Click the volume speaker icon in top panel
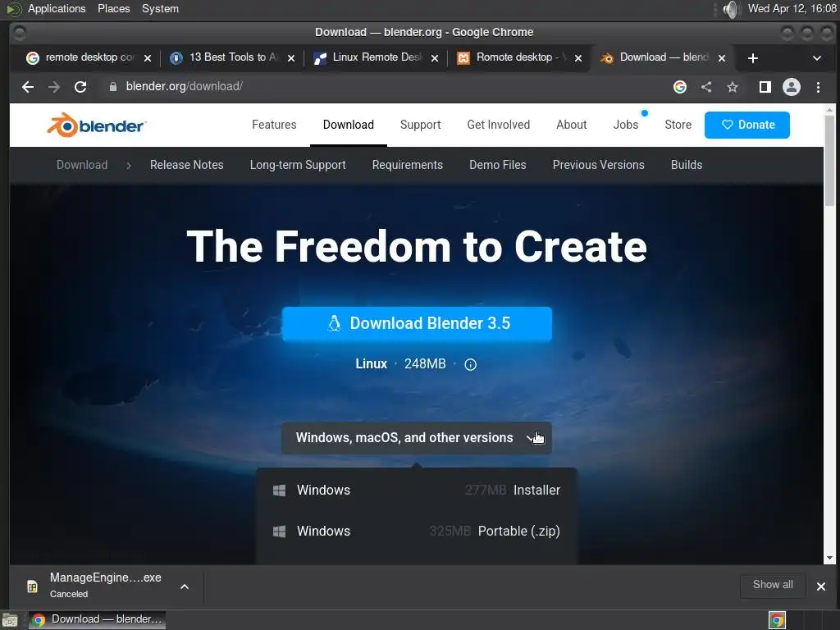Screen dimensions: 840x630 [x=729, y=9]
